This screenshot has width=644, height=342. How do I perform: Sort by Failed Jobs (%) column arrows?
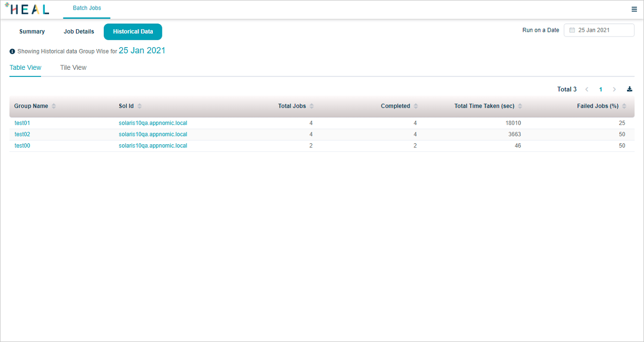pos(624,106)
